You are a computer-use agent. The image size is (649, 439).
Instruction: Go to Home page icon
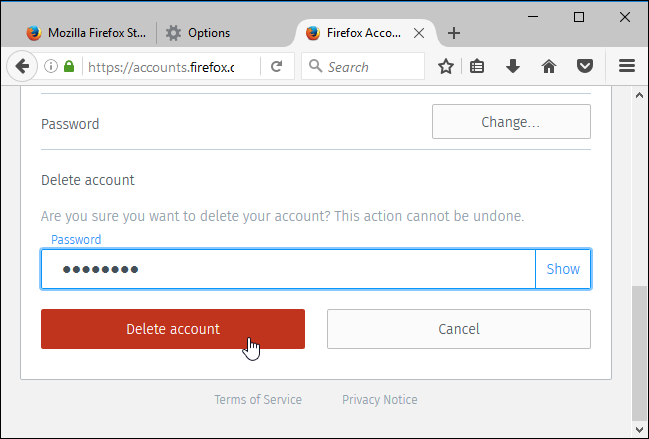point(548,67)
